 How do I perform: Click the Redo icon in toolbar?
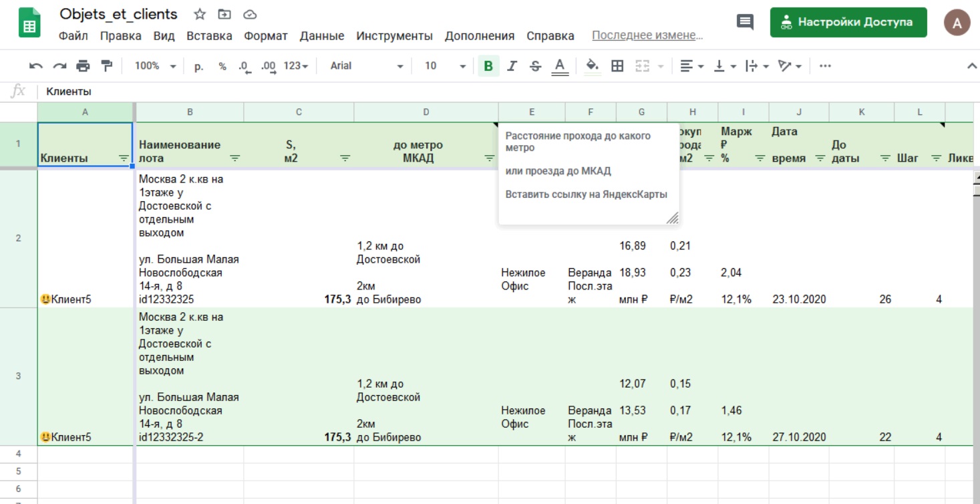(x=59, y=66)
